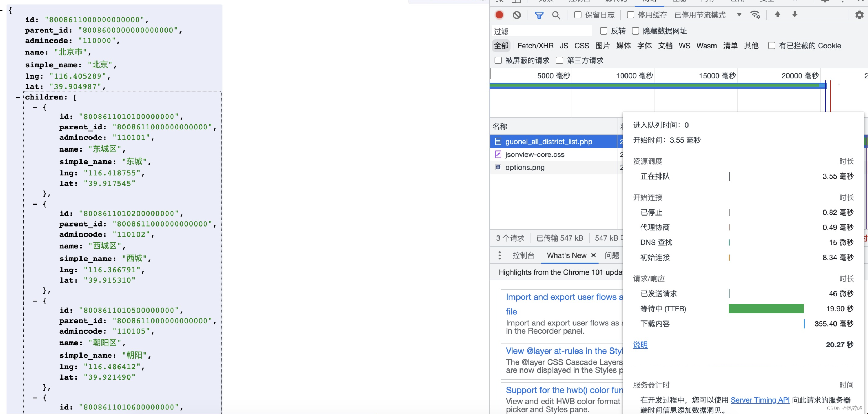868x414 pixels.
Task: Open the Server Timing API link
Action: pos(760,400)
